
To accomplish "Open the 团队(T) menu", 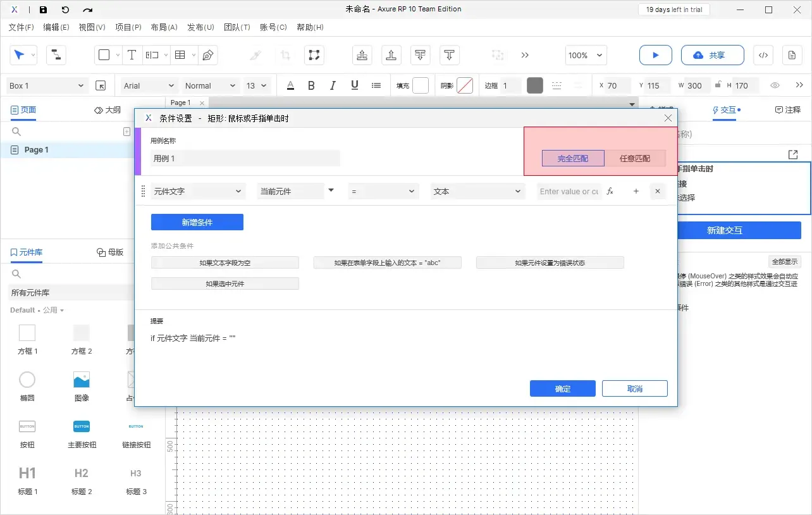I will click(237, 27).
